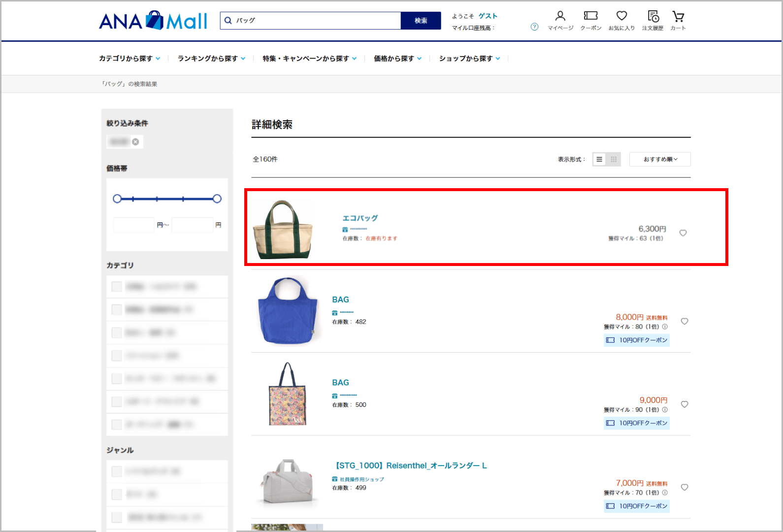783x532 pixels.
Task: Favorite the エコバッグ item with heart
Action: (683, 233)
